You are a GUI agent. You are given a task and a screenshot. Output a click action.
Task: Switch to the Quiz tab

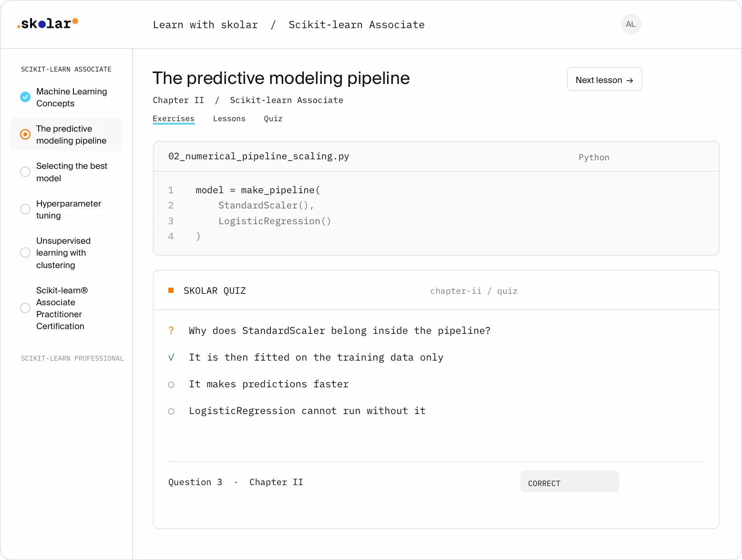click(273, 119)
